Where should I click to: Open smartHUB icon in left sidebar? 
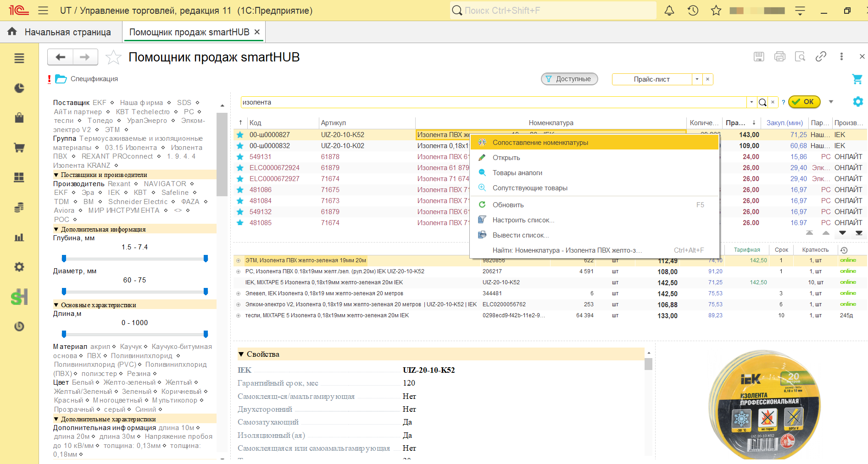(19, 297)
